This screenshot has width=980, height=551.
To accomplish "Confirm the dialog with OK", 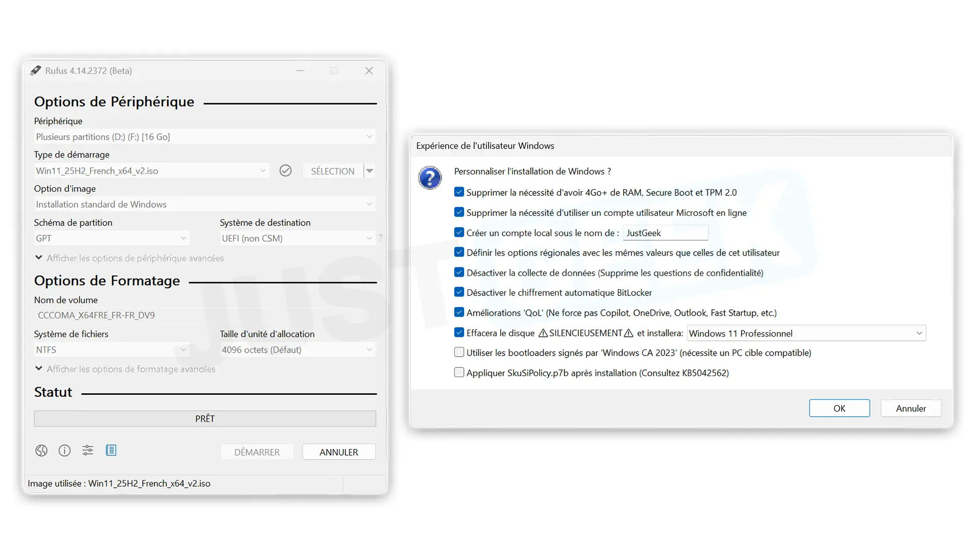I will coord(839,408).
